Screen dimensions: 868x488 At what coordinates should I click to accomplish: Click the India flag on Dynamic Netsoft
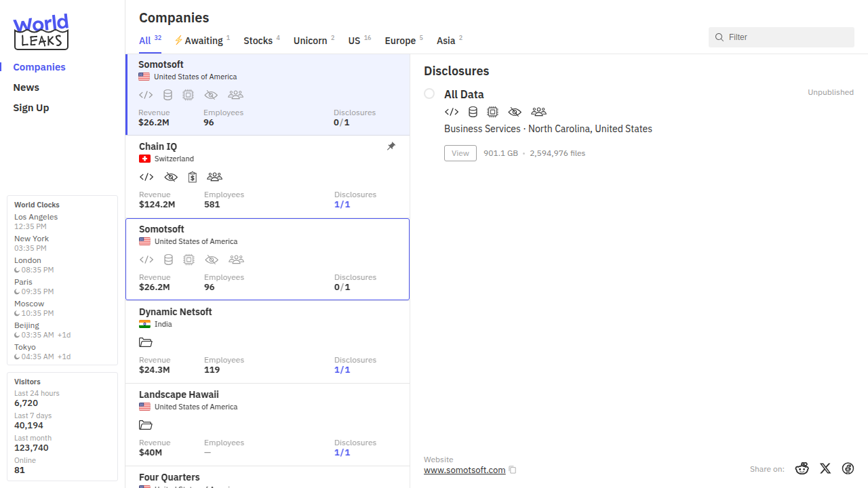click(x=144, y=324)
